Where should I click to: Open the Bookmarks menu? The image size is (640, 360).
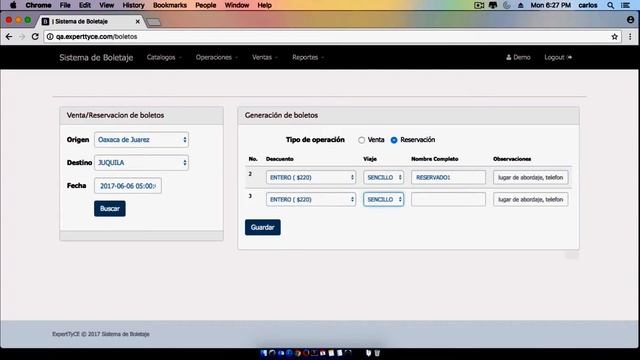(x=170, y=5)
